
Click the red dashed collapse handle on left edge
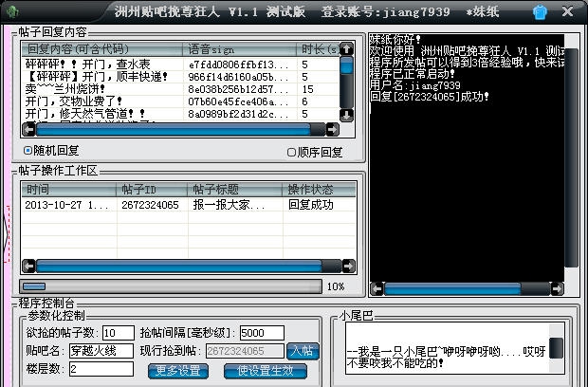pyautogui.click(x=7, y=234)
